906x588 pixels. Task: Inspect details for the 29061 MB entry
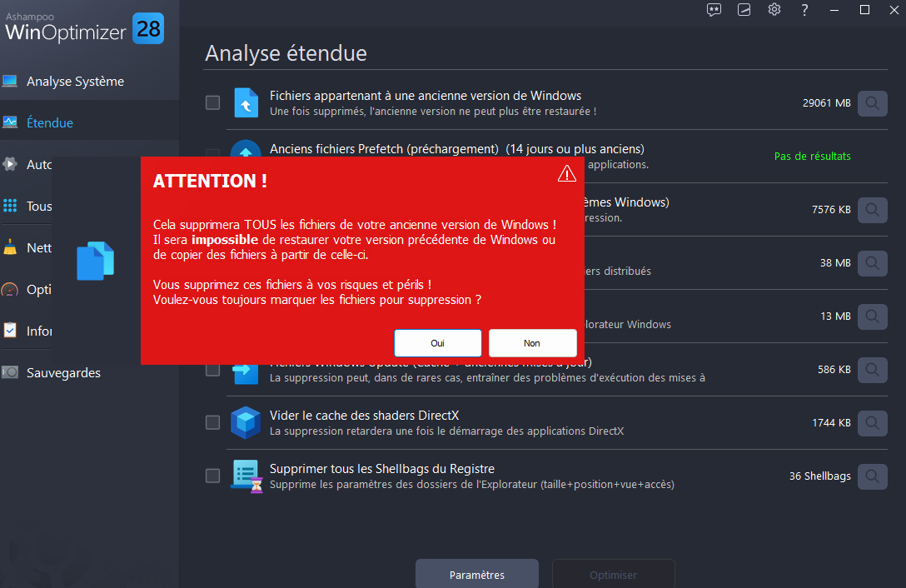coord(873,103)
